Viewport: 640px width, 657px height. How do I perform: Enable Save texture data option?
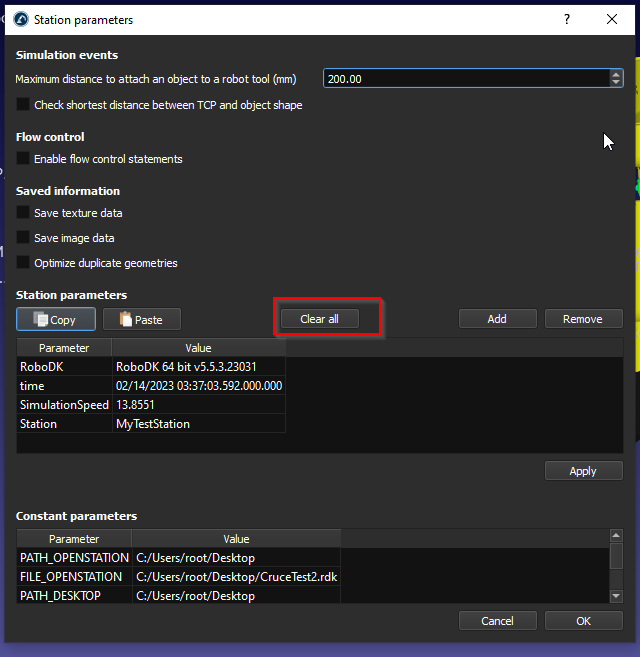[x=23, y=213]
